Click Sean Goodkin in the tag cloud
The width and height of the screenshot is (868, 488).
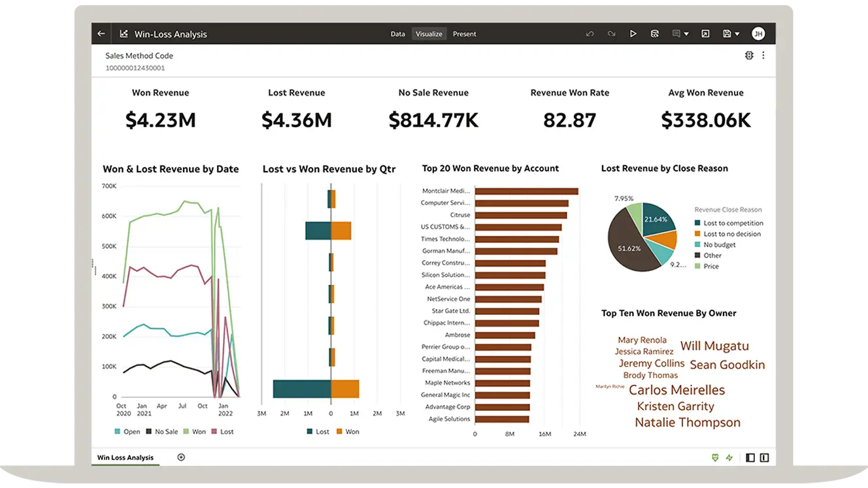point(727,365)
